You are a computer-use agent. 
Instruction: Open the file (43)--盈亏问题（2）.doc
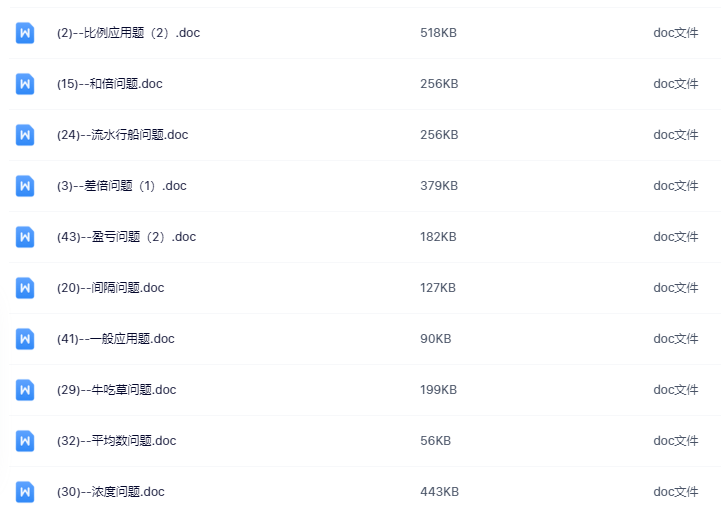[x=126, y=237]
